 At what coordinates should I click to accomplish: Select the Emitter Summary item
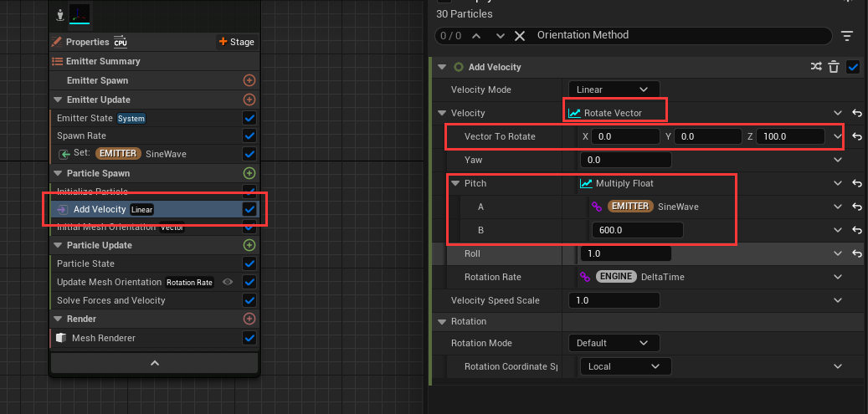click(x=103, y=61)
